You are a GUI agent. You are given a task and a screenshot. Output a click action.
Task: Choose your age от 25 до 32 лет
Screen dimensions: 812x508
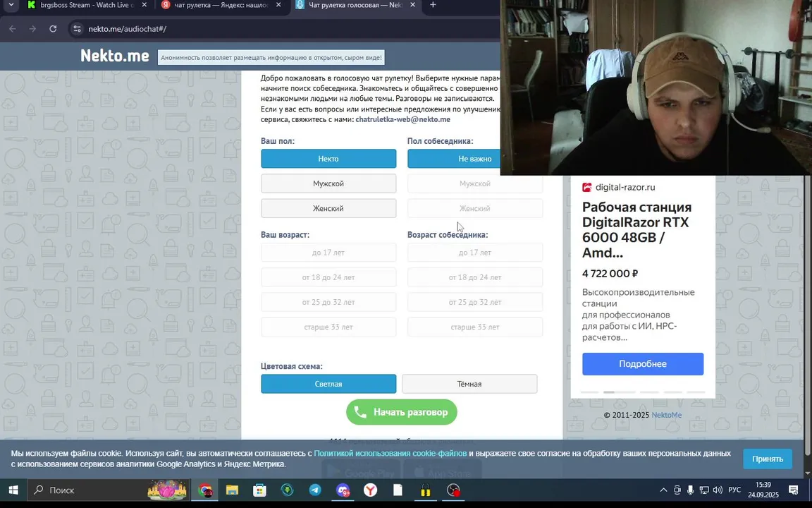click(x=328, y=302)
